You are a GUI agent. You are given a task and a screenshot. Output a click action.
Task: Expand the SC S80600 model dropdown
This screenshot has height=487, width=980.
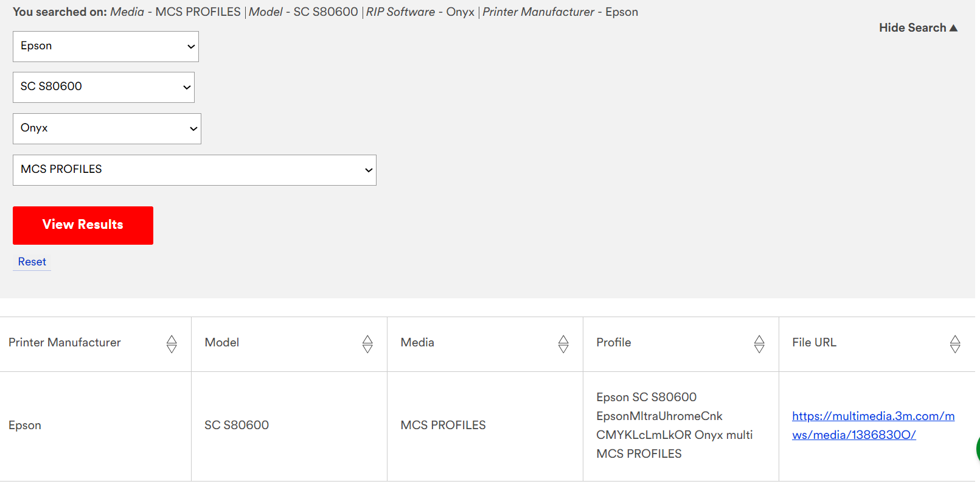pyautogui.click(x=103, y=87)
